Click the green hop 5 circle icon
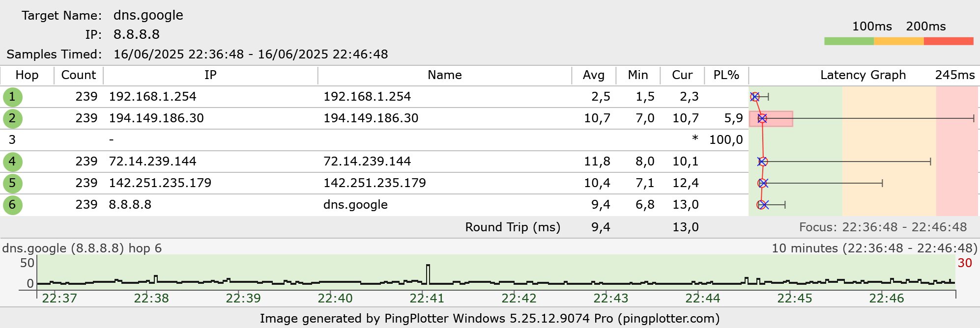This screenshot has height=328, width=980. [x=12, y=183]
